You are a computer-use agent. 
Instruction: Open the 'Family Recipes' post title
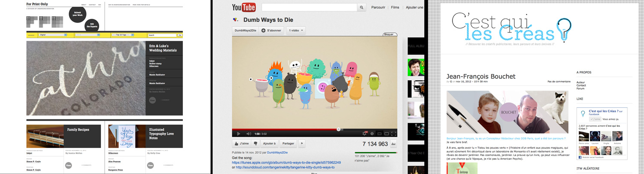pos(78,129)
